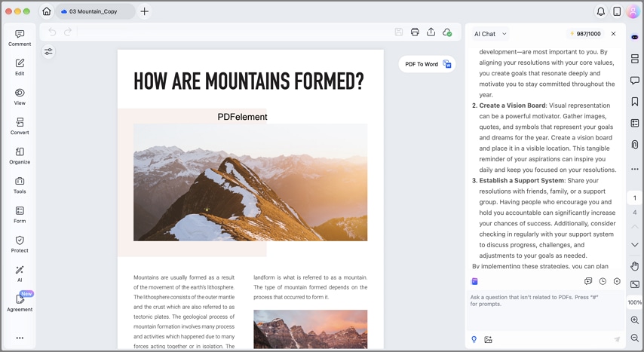The height and width of the screenshot is (352, 644).
Task: Open the AI tool in sidebar
Action: pyautogui.click(x=20, y=274)
